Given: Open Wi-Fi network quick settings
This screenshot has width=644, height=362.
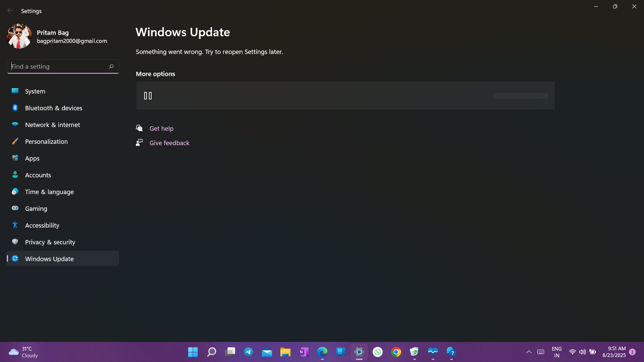Looking at the screenshot, I should [x=572, y=352].
